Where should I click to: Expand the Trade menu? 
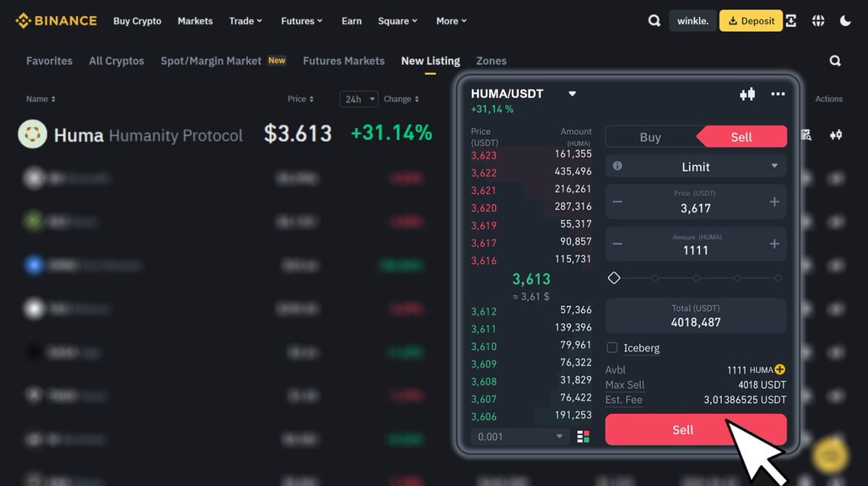(x=246, y=21)
